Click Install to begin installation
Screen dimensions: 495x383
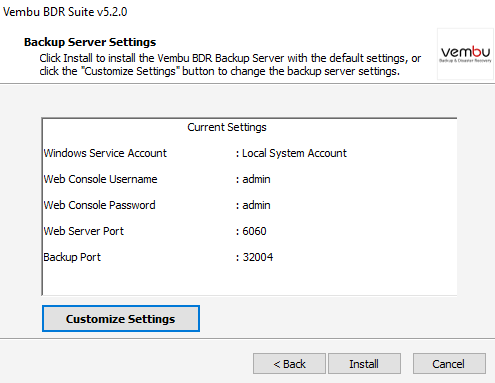point(364,364)
